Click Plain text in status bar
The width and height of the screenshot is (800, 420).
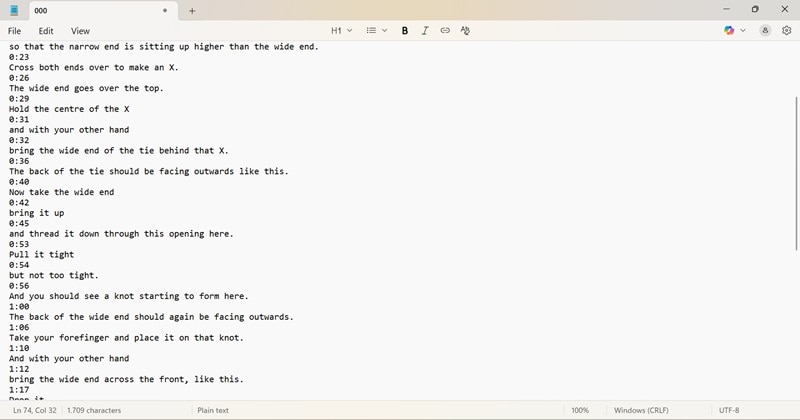tap(213, 410)
